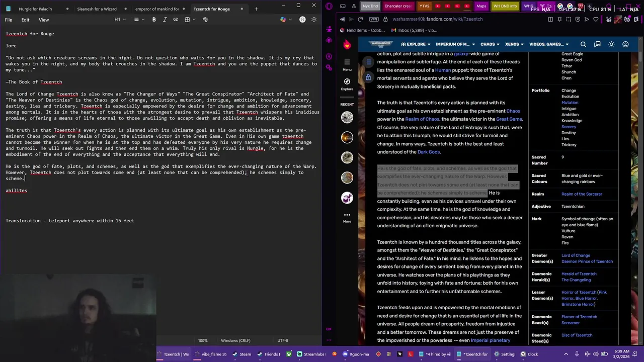Click the UTF-8 encoding status entry
The height and width of the screenshot is (362, 644).
point(283,340)
